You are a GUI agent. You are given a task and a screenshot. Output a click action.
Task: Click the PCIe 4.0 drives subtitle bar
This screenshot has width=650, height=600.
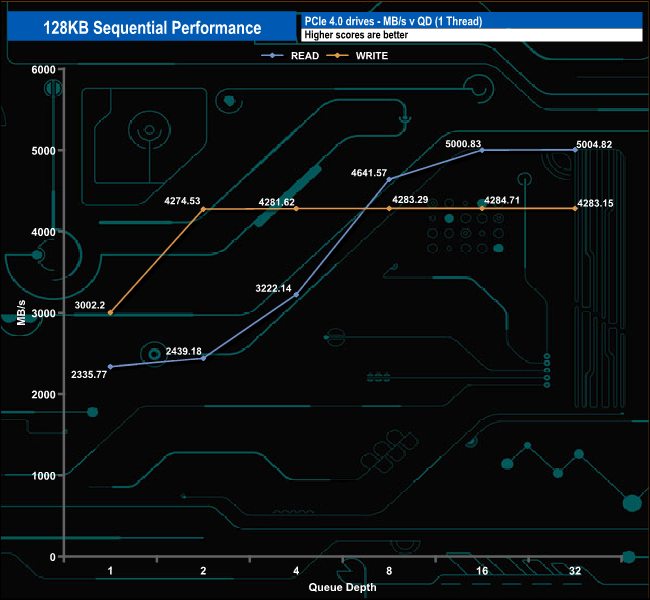click(x=472, y=21)
